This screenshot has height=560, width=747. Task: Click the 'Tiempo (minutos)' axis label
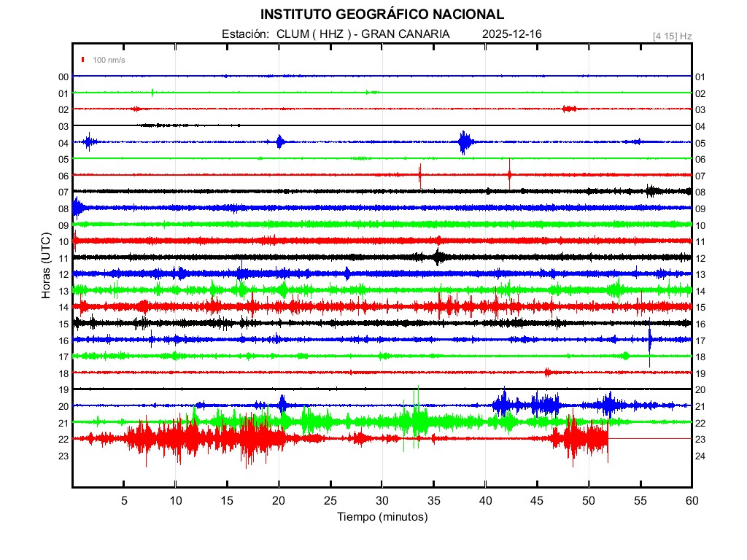pyautogui.click(x=382, y=517)
